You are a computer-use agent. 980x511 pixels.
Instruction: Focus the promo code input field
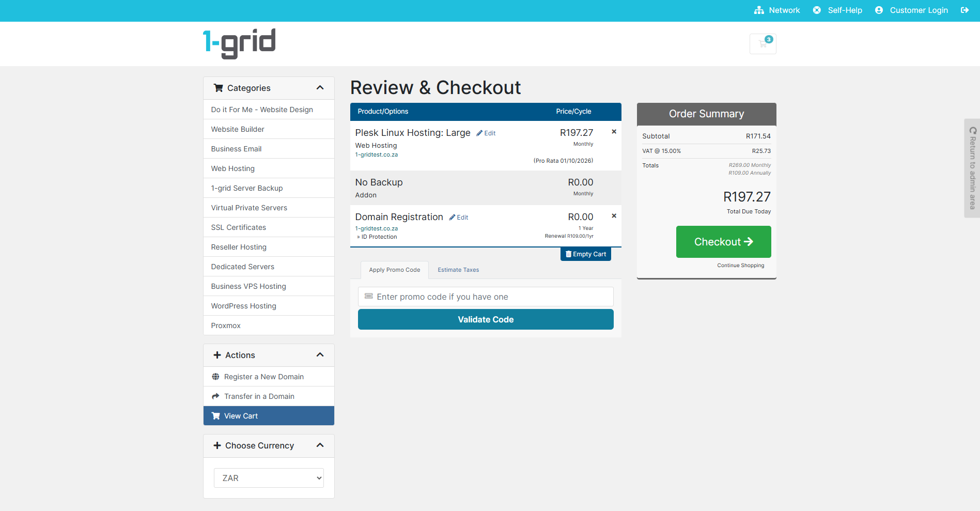pyautogui.click(x=486, y=297)
